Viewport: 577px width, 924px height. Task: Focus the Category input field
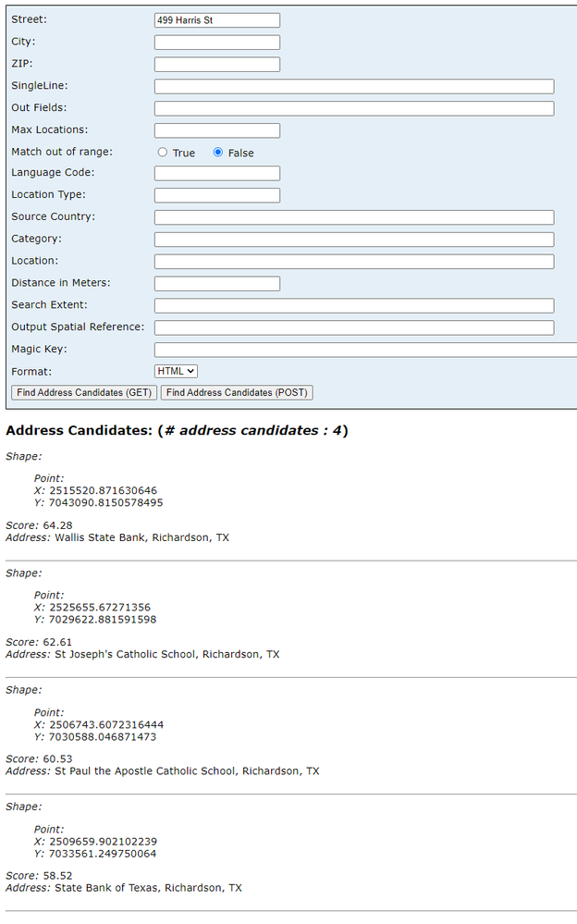click(x=354, y=240)
